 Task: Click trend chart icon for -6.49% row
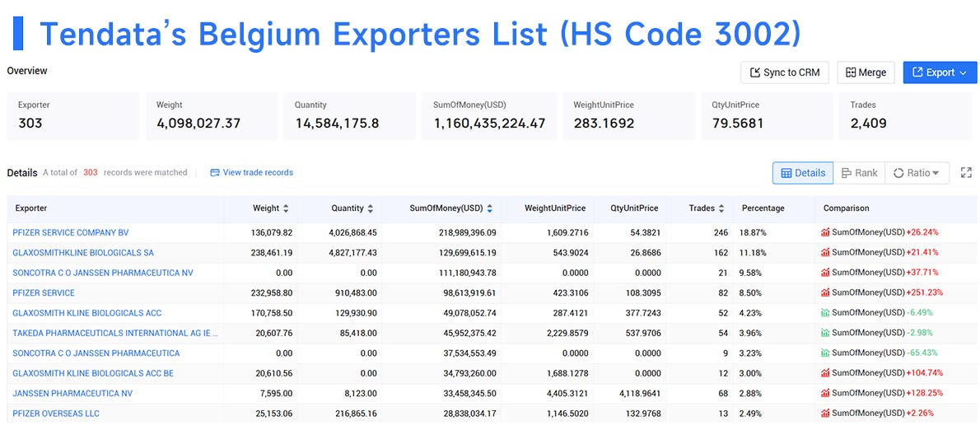point(825,312)
